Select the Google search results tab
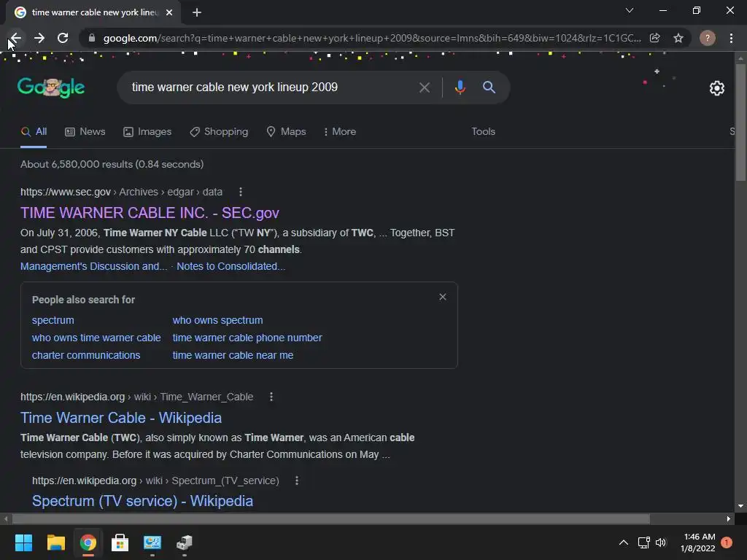Viewport: 747px width, 560px height. [x=93, y=12]
